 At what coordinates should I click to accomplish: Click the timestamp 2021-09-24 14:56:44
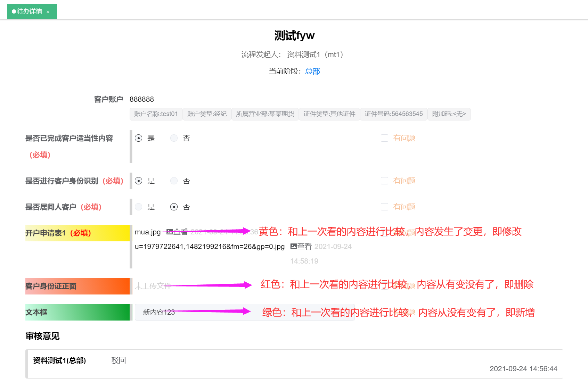point(523,369)
